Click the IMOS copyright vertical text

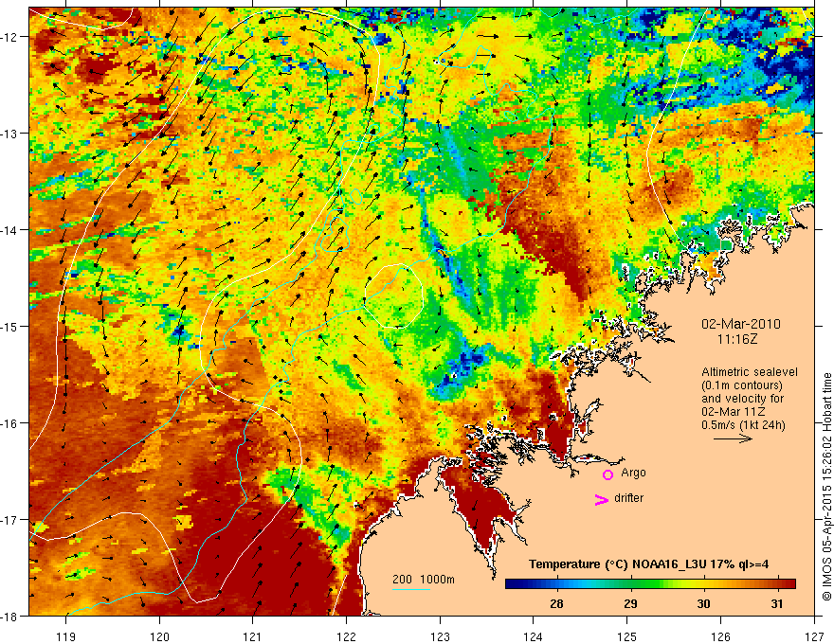(826, 487)
